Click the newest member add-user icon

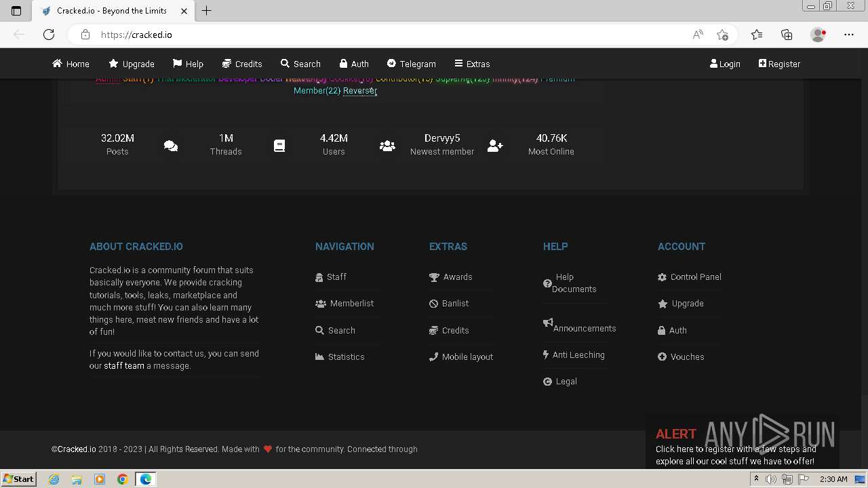click(495, 146)
